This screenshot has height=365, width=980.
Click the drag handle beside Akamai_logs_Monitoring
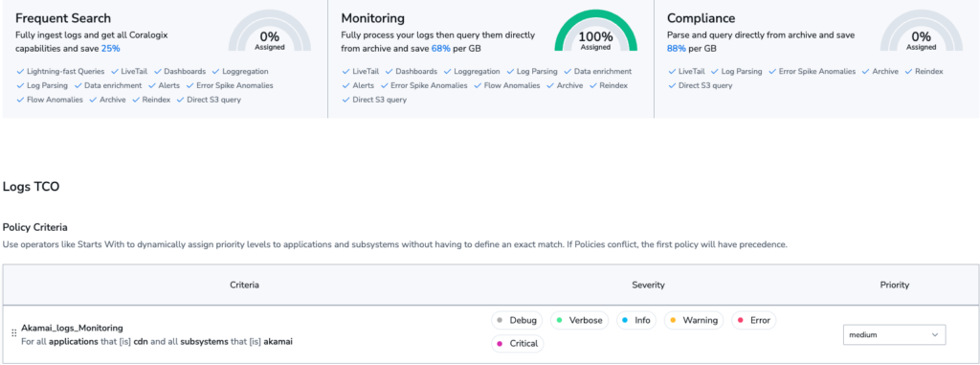13,333
